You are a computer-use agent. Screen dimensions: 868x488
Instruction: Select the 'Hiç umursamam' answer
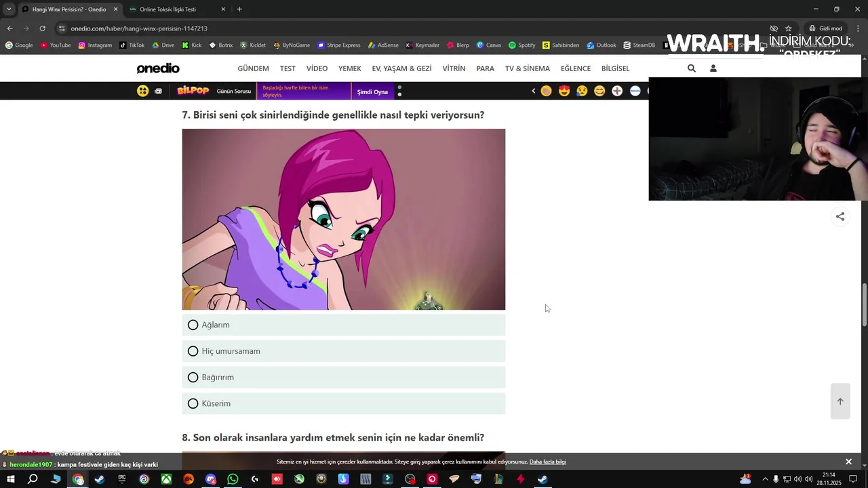(x=343, y=351)
